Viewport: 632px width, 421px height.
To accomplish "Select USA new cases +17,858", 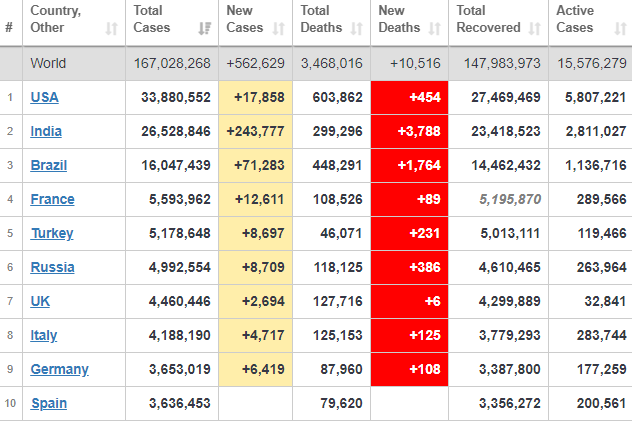I will (259, 97).
